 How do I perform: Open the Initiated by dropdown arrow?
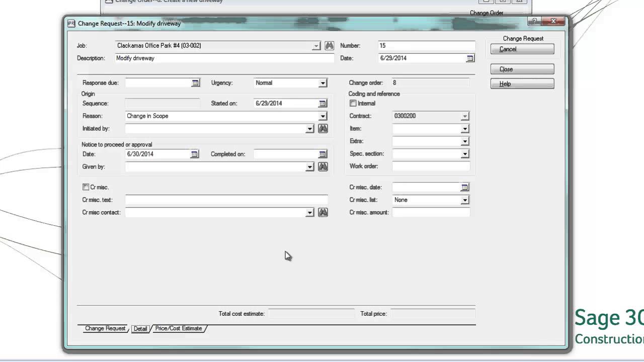(x=310, y=129)
